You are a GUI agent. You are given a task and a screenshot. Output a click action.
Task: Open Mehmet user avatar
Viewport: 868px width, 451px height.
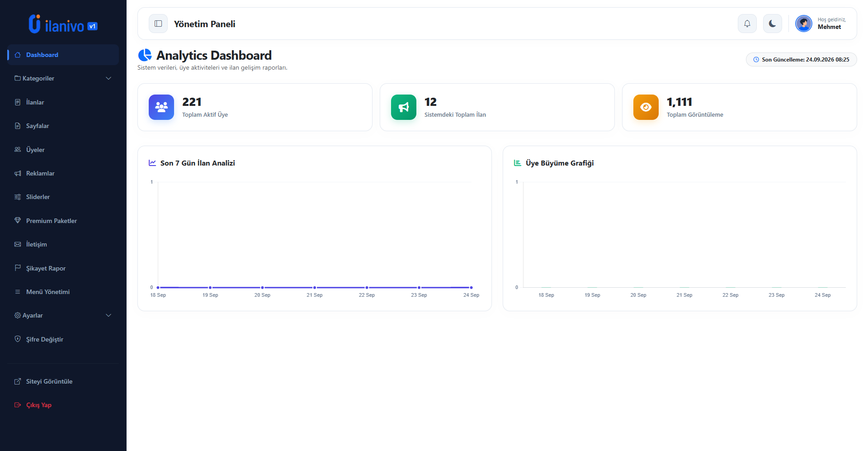[804, 24]
